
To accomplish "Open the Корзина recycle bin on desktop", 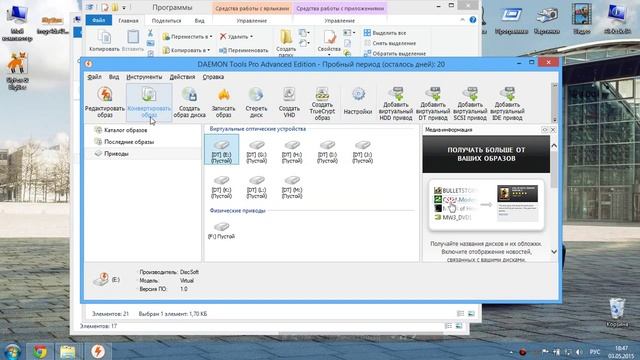I will (617, 313).
